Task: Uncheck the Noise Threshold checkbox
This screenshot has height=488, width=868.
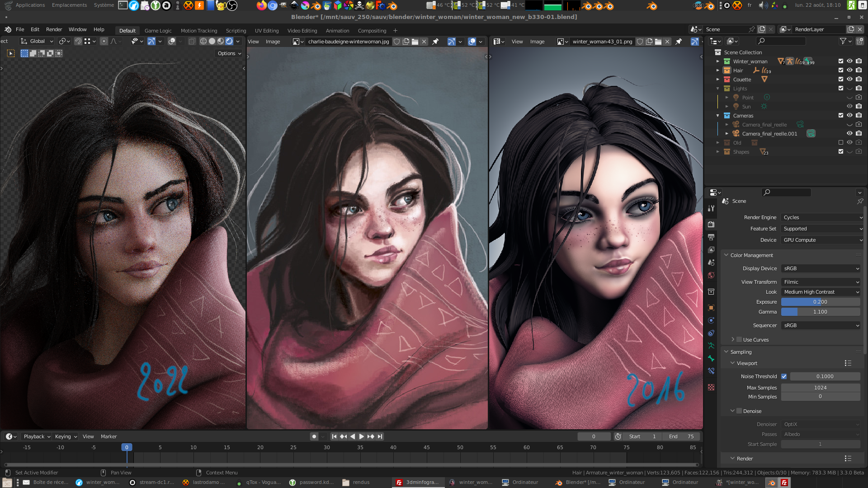Action: 784,376
